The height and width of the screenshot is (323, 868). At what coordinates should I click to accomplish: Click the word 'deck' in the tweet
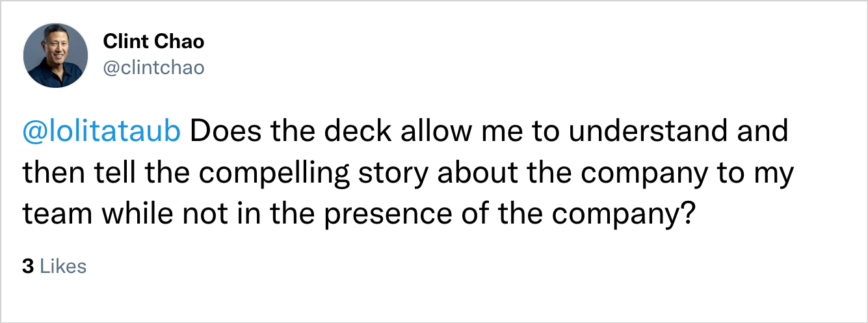coord(358,132)
